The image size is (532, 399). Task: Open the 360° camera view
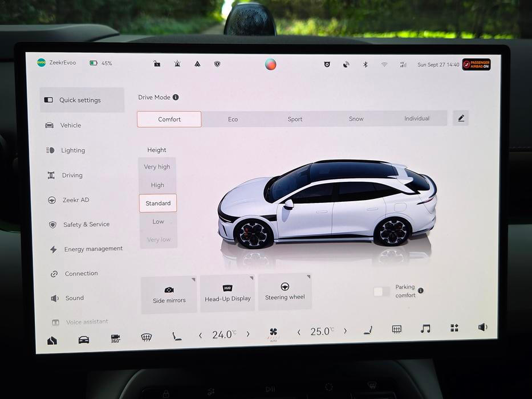coord(115,338)
